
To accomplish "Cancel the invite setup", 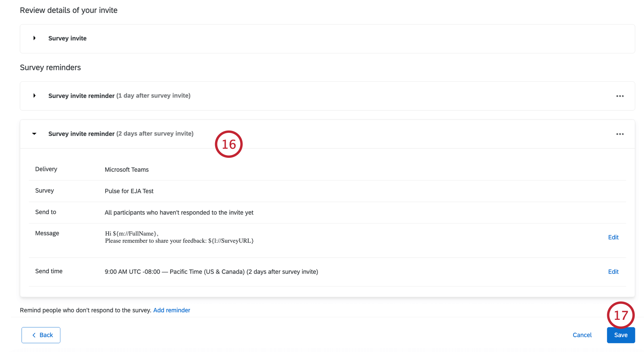I will (582, 335).
